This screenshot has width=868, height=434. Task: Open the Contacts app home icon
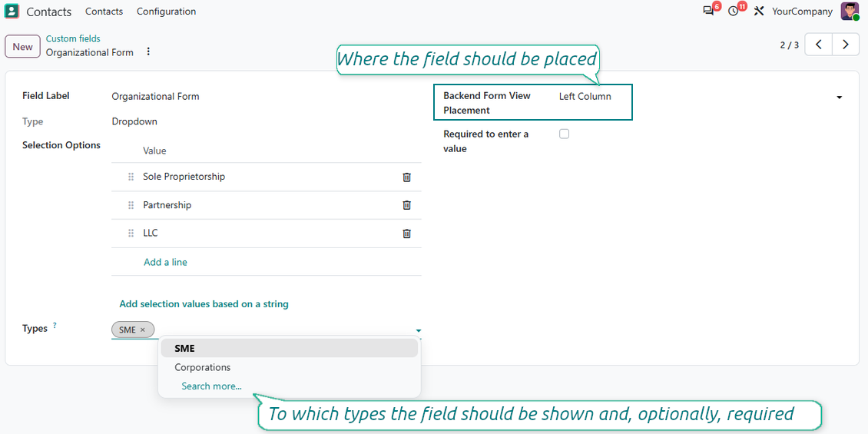click(11, 11)
